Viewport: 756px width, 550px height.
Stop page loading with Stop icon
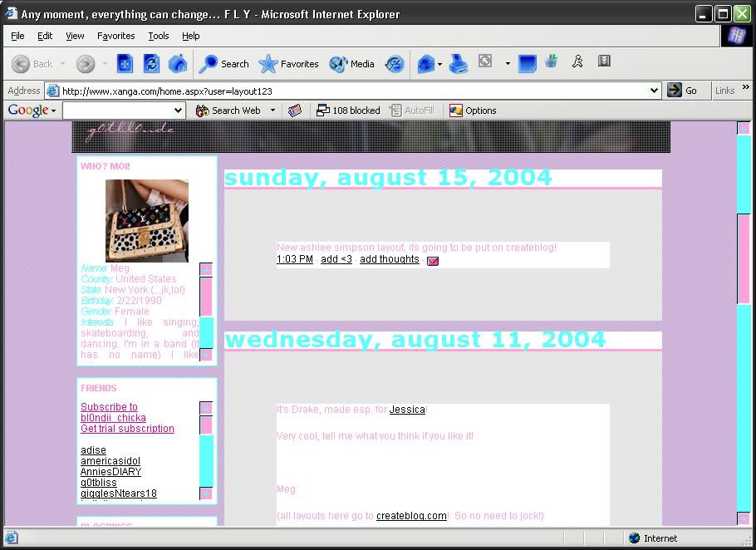[x=125, y=64]
